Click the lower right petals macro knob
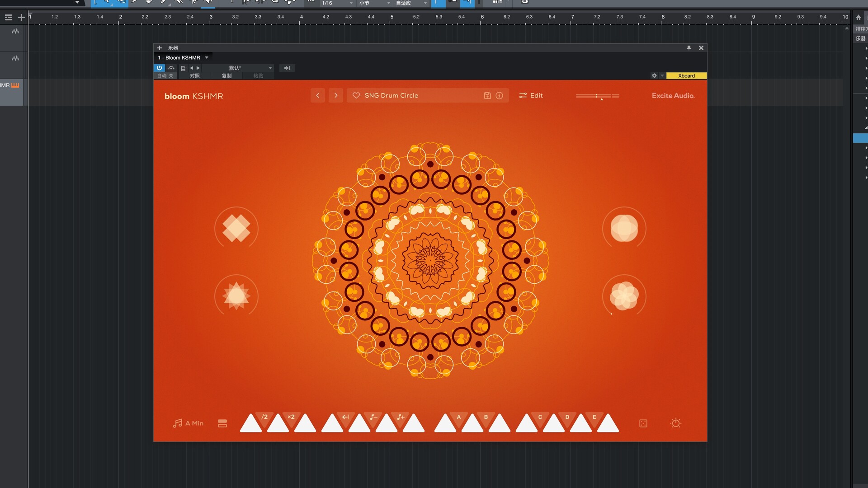Viewport: 868px width, 488px height. pyautogui.click(x=624, y=296)
